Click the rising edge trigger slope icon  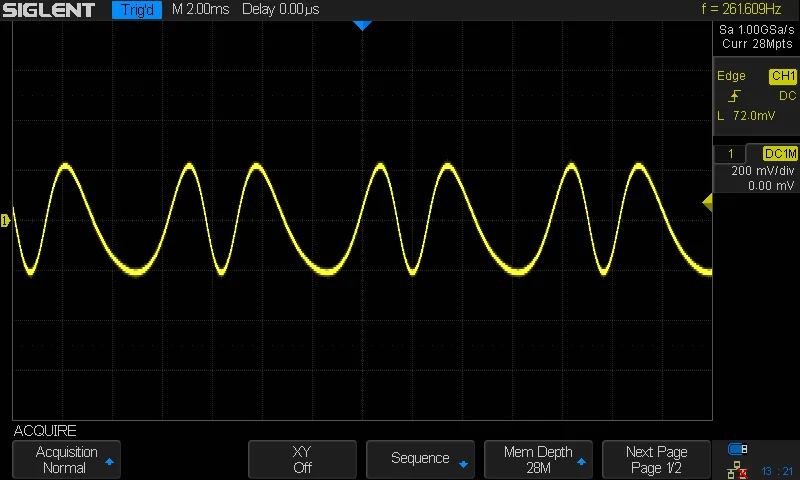point(734,96)
